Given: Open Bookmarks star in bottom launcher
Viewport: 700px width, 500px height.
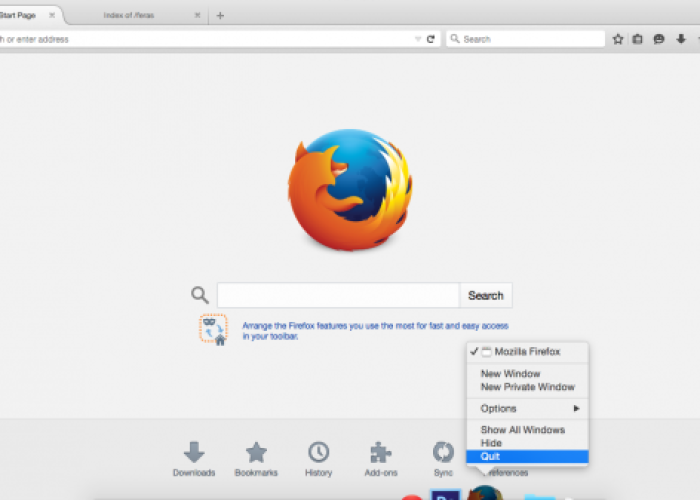Looking at the screenshot, I should (256, 459).
